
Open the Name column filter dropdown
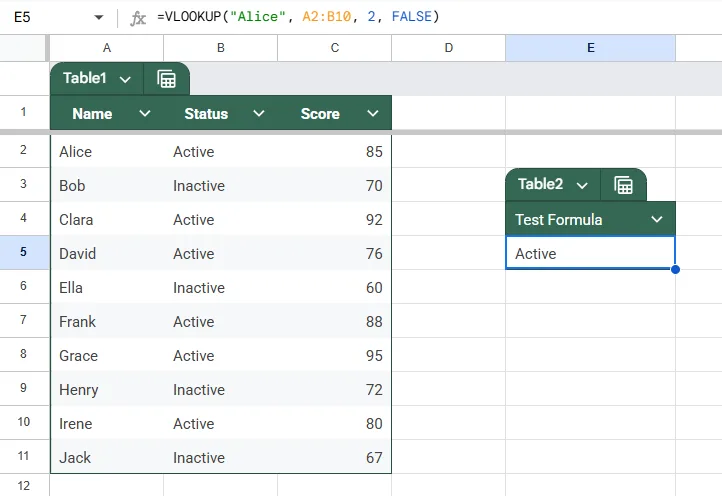point(145,113)
